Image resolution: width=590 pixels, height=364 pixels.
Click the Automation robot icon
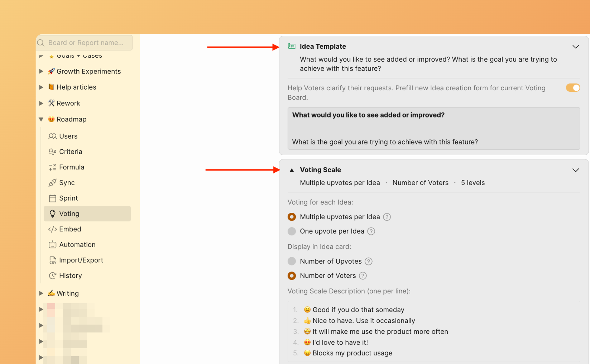coord(53,244)
